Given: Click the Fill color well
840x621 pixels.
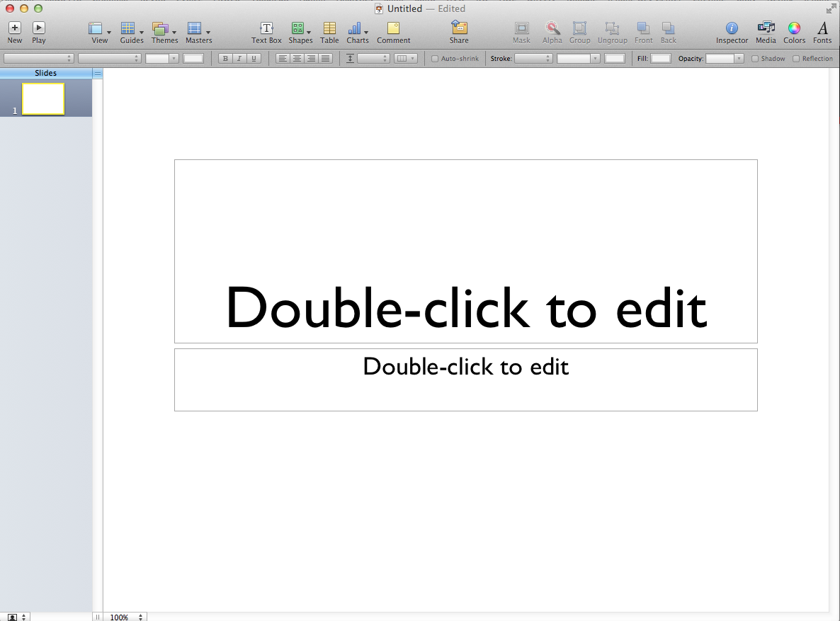Looking at the screenshot, I should coord(662,58).
